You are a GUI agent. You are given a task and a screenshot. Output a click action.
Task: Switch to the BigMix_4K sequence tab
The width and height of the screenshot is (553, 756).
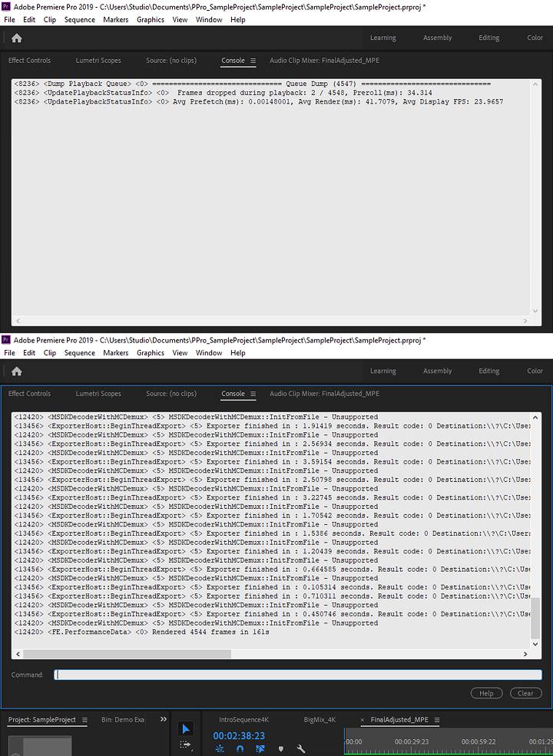click(320, 720)
